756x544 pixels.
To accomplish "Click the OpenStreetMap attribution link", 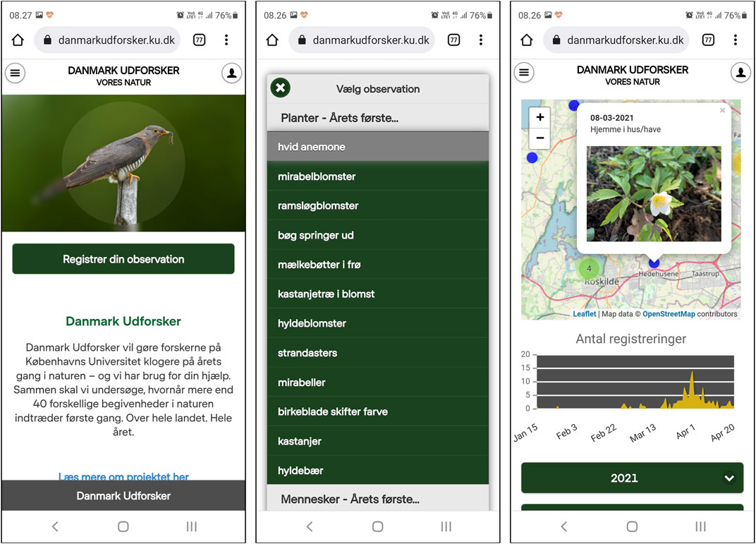I will pos(669,314).
